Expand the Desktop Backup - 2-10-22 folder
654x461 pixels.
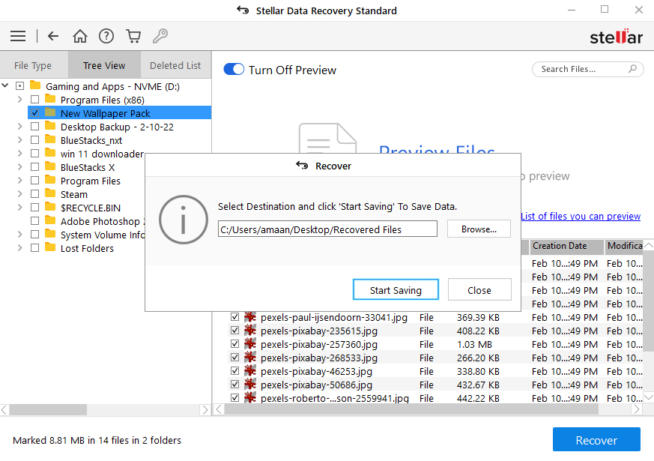(20, 126)
